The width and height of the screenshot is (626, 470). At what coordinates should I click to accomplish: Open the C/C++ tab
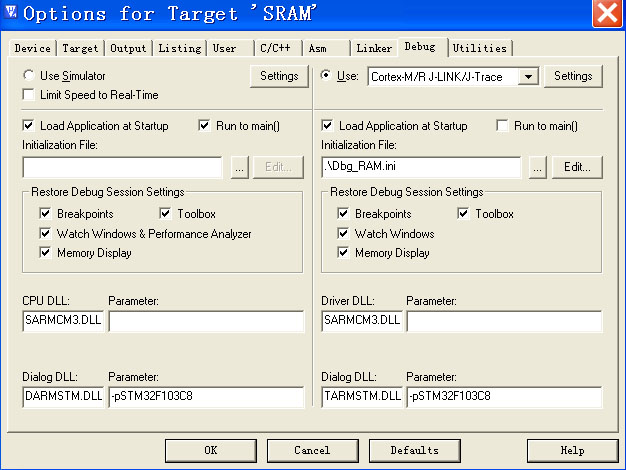pos(275,48)
